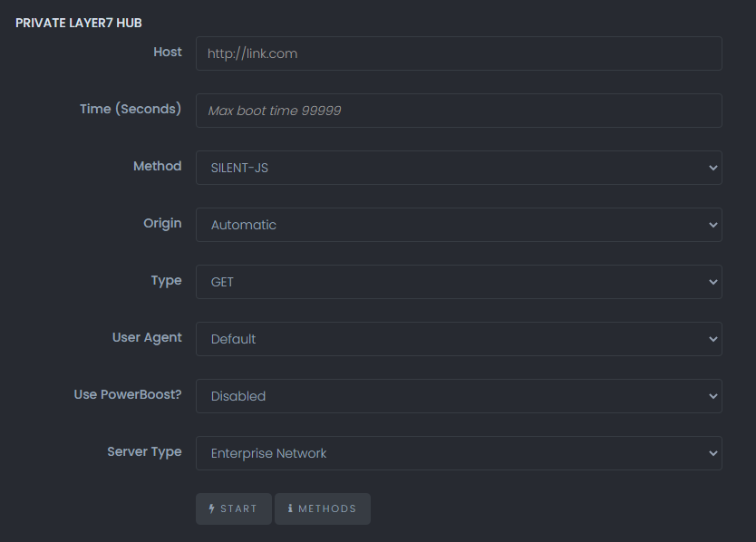Click the Origin field's chevron arrow
This screenshot has height=542, width=756.
coord(712,225)
